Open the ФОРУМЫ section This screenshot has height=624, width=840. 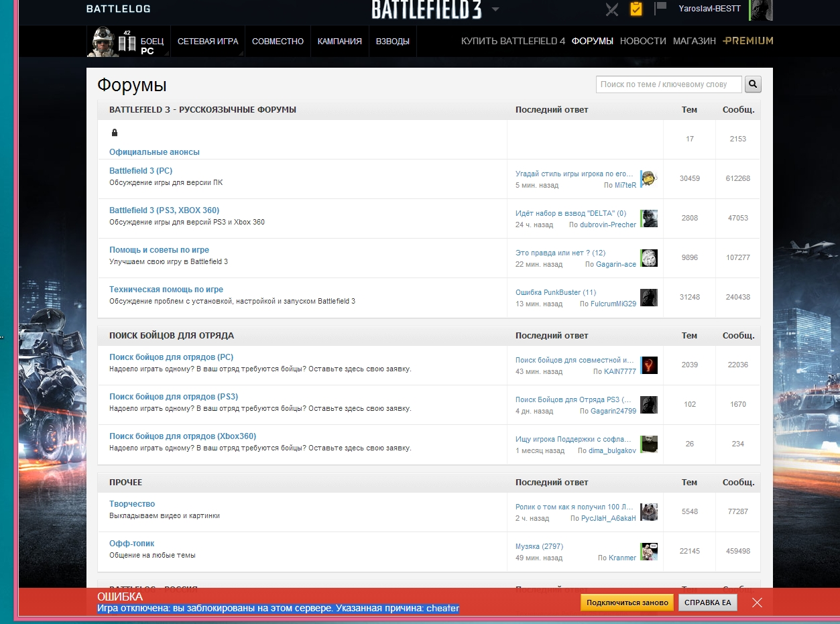(x=592, y=41)
